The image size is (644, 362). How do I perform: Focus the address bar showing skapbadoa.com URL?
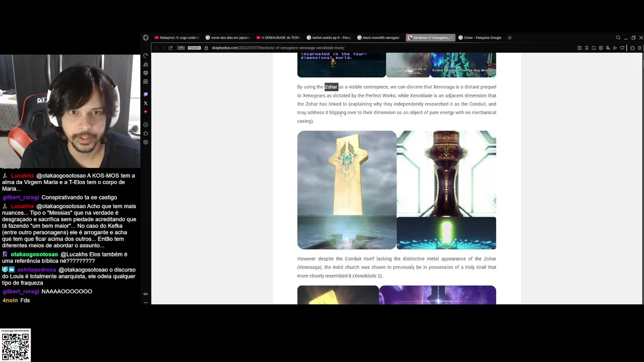[x=278, y=48]
